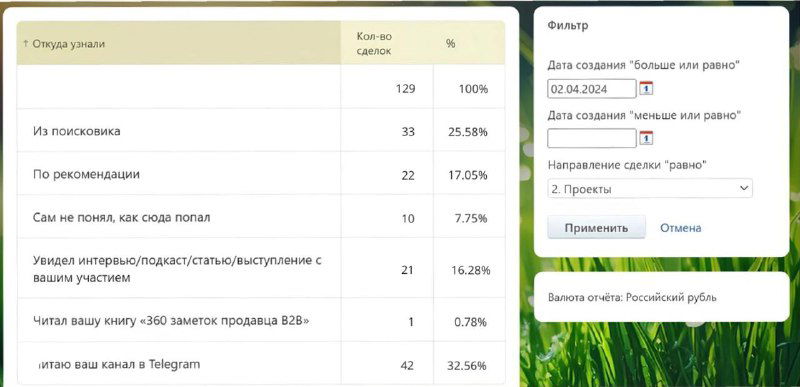Click label 'Дата создания "меньше или равно"'
The width and height of the screenshot is (800, 387).
point(644,116)
